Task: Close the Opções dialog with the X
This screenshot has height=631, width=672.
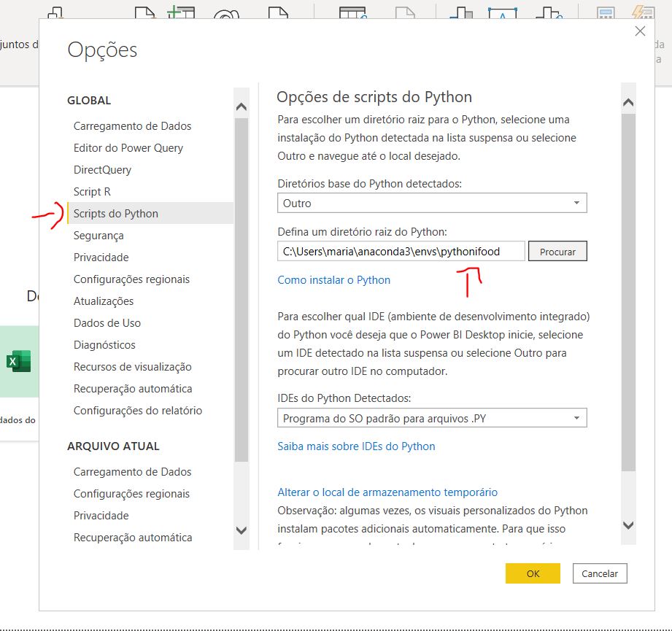Action: click(x=640, y=31)
